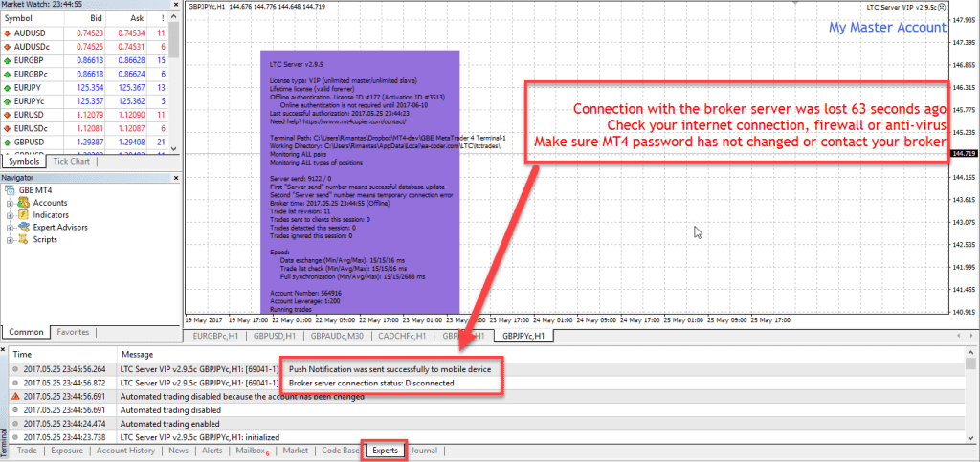Screen dimensions: 980x462
Task: Click the Terminal log scroll up arrow
Action: (970, 354)
